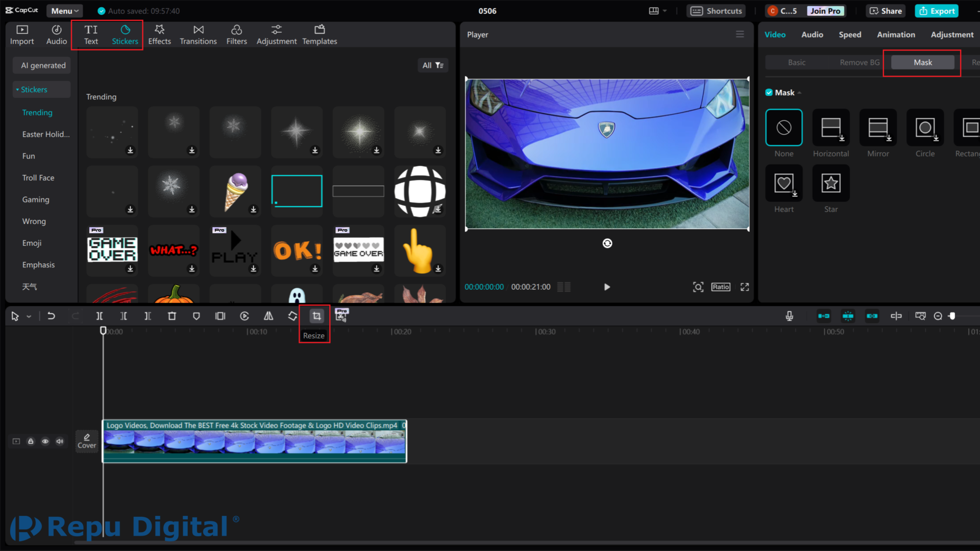Toggle preview axis in timeline

(896, 316)
